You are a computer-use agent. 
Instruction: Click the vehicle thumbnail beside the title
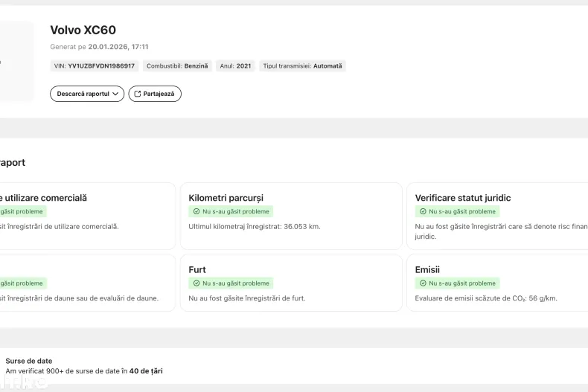click(16, 62)
